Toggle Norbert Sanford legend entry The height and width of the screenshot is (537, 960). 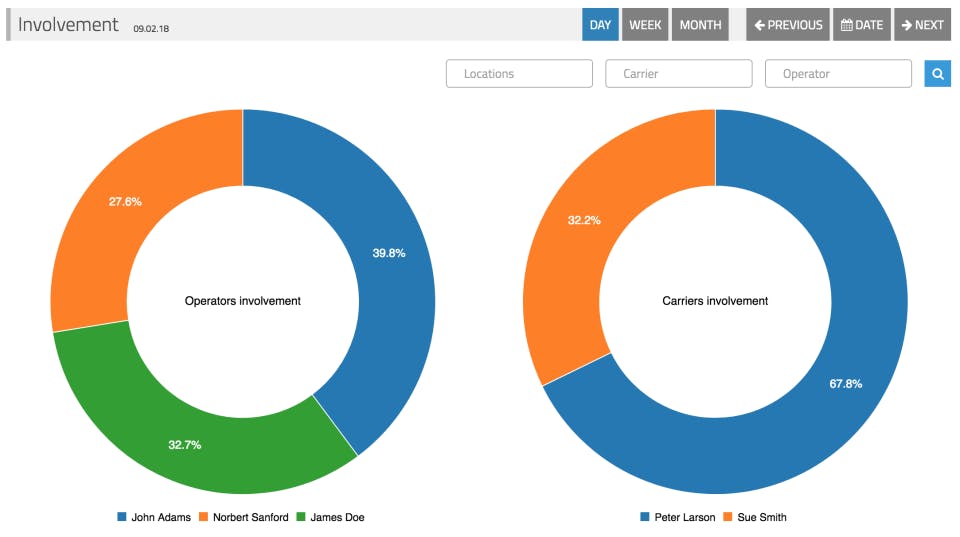(x=244, y=517)
